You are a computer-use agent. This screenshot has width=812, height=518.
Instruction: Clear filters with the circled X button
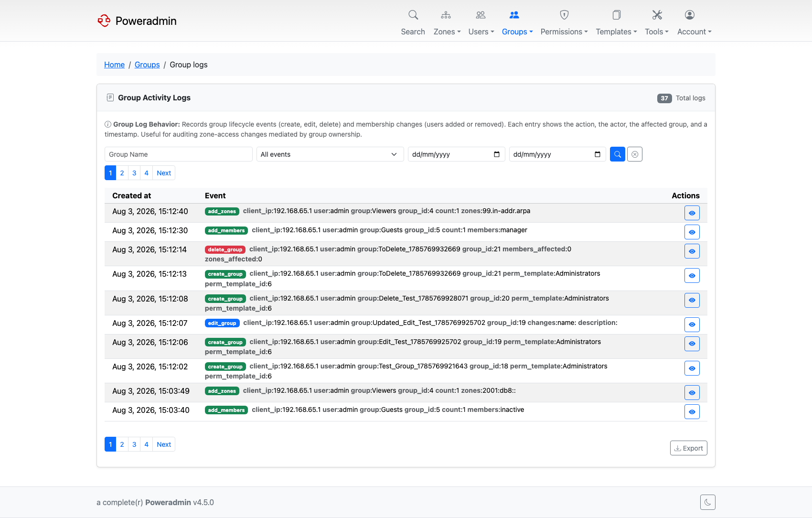[x=635, y=154]
